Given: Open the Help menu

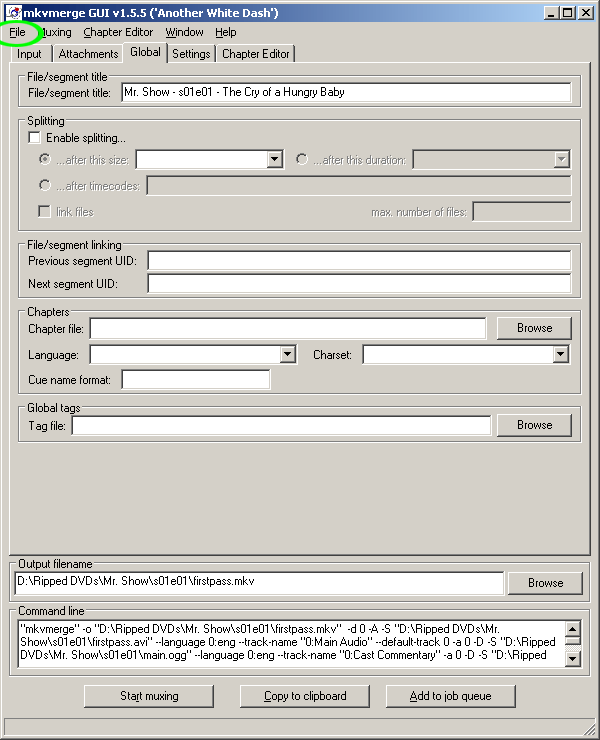Looking at the screenshot, I should pos(226,32).
